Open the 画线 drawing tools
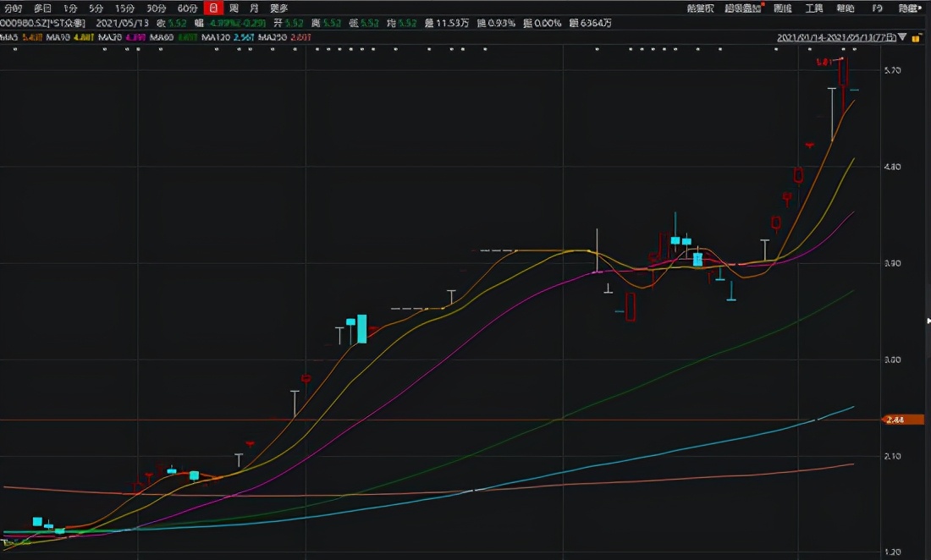The image size is (931, 560). pyautogui.click(x=783, y=8)
